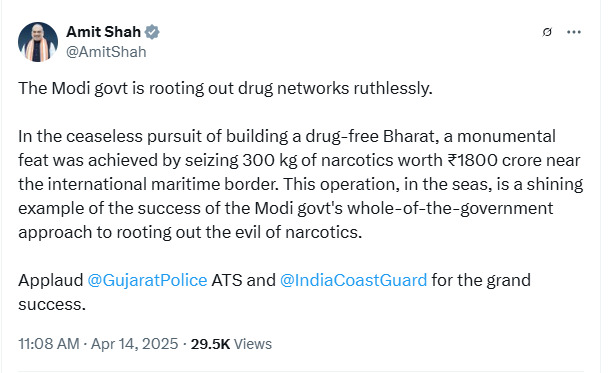This screenshot has height=373, width=610.
Task: Click the blue verified badge
Action: pyautogui.click(x=152, y=32)
